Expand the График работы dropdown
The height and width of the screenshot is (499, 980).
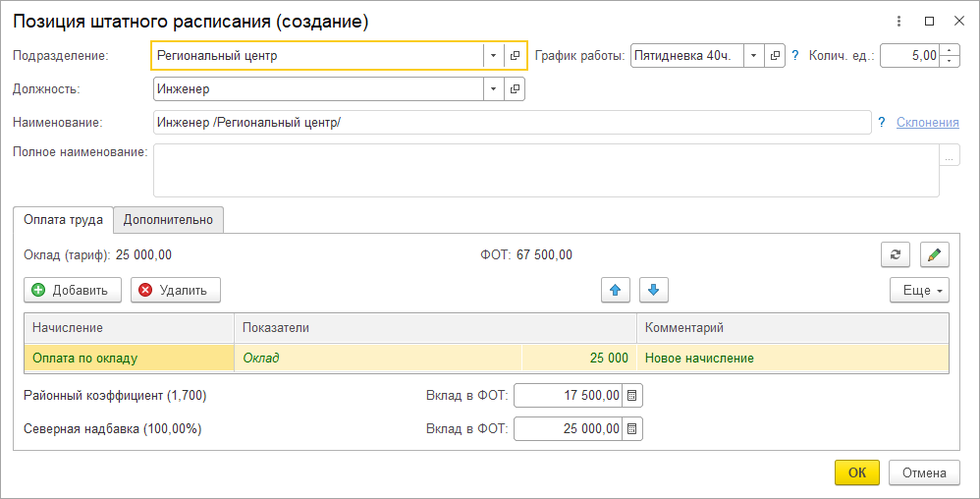753,56
